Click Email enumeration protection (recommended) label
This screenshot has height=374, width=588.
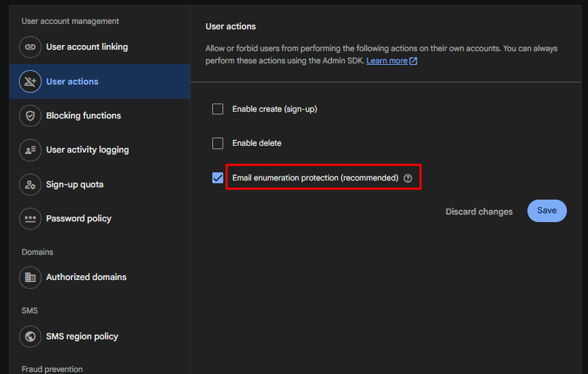[315, 178]
